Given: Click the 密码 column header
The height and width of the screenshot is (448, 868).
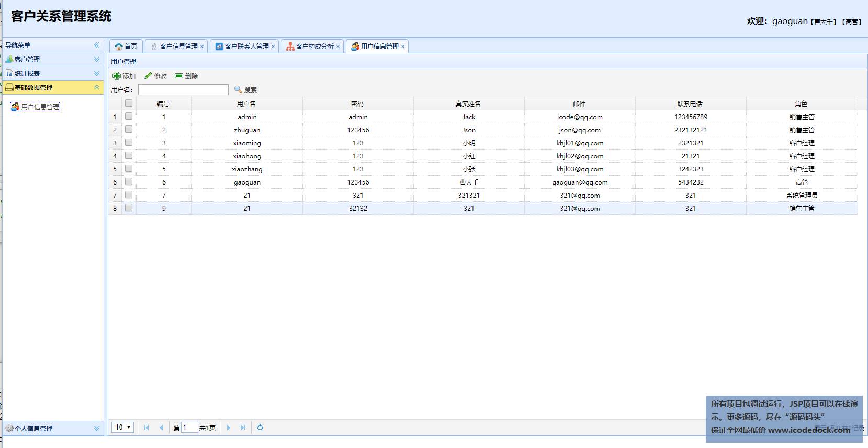Looking at the screenshot, I should tap(358, 104).
